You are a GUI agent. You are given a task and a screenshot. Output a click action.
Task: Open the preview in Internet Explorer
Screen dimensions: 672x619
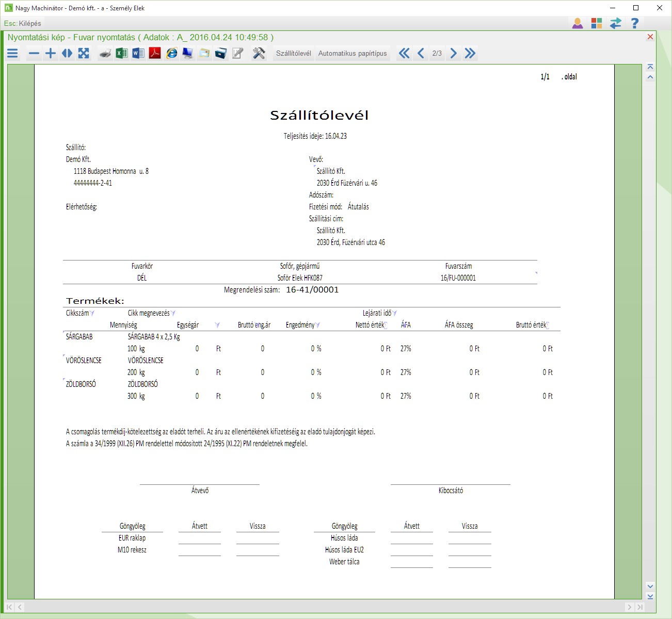pyautogui.click(x=171, y=53)
